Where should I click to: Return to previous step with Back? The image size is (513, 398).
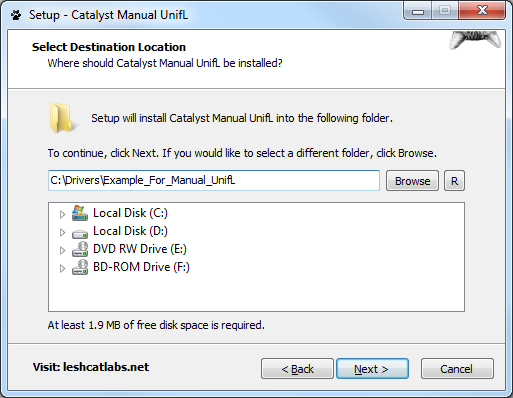297,369
